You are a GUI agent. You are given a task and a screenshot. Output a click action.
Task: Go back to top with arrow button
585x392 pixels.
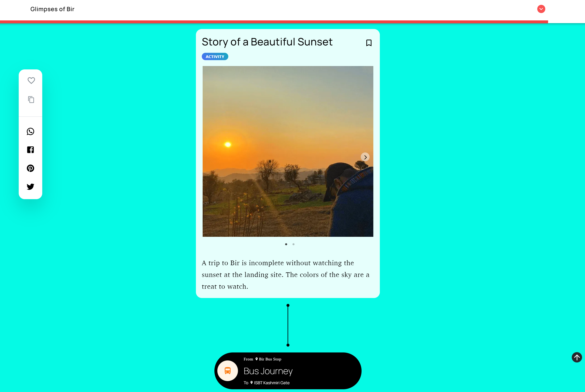(x=577, y=357)
